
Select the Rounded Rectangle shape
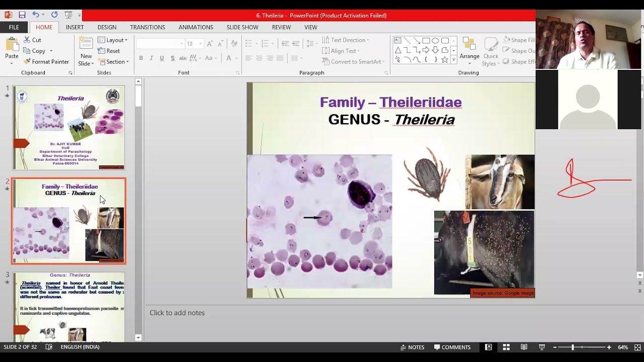pos(445,41)
